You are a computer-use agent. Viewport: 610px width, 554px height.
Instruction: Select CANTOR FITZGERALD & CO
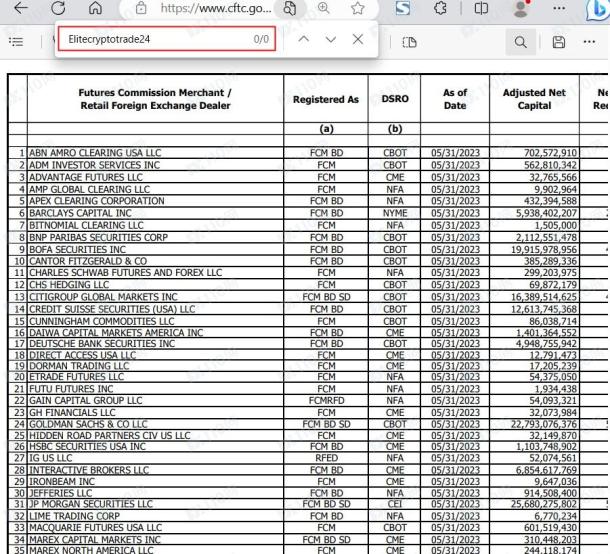point(88,261)
